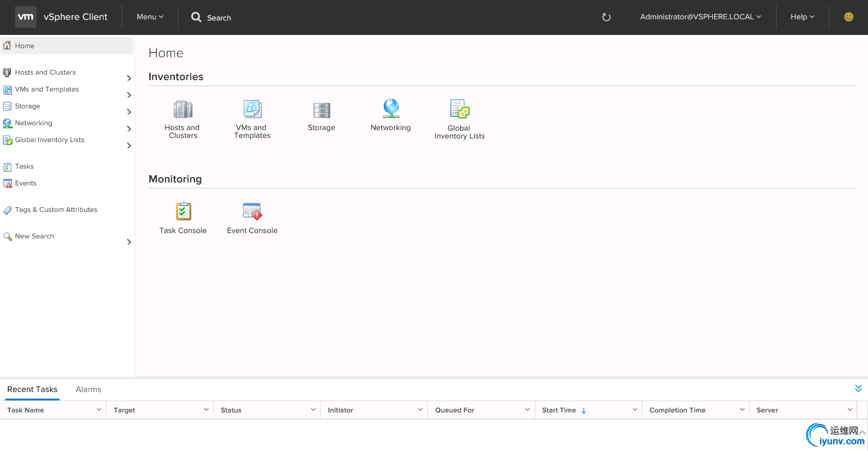Open Hosts and Clusters inventory tile icon
Screen dimensions: 868x451
click(x=183, y=109)
